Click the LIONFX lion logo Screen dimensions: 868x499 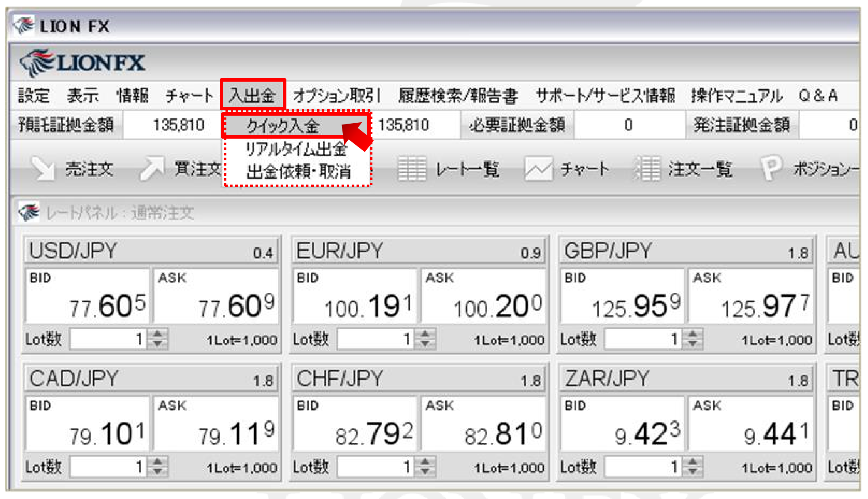pos(38,63)
